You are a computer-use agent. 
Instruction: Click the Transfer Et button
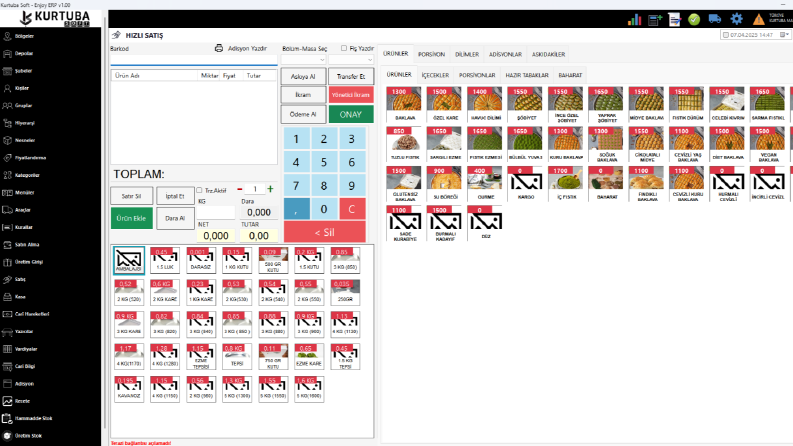pos(351,76)
